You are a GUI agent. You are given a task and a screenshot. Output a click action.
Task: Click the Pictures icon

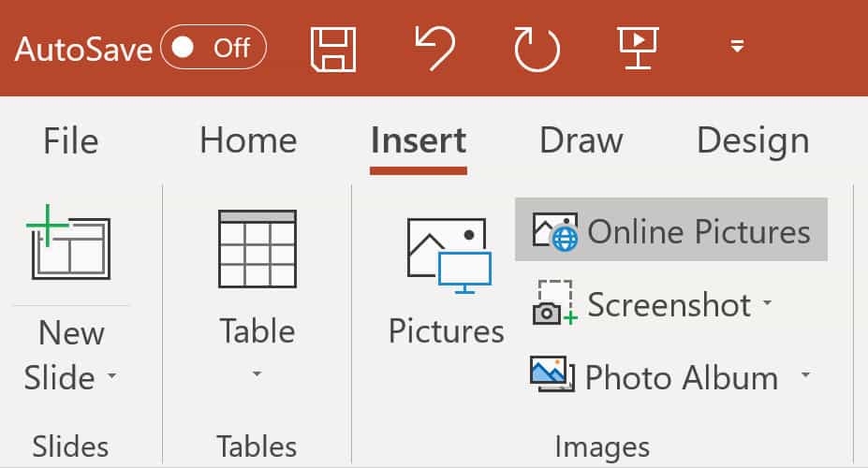coord(449,256)
